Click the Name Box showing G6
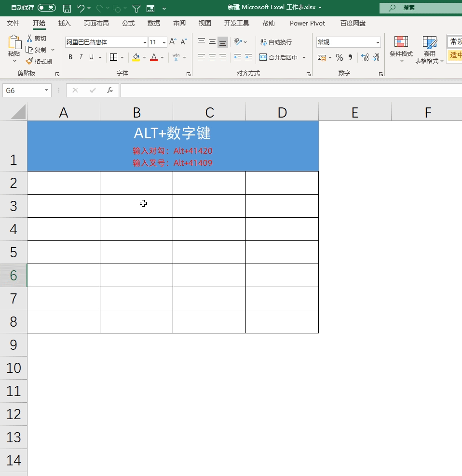 coord(23,91)
